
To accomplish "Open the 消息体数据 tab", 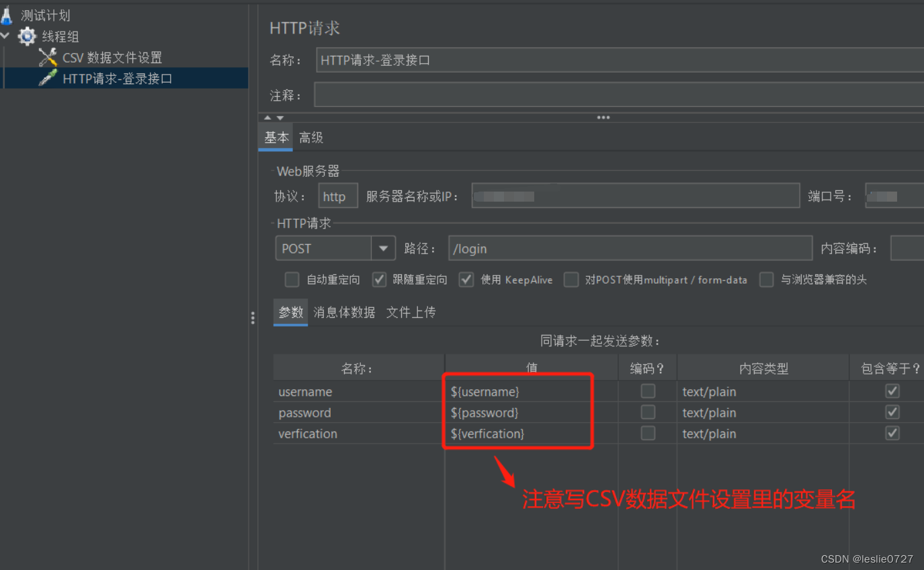I will [344, 312].
